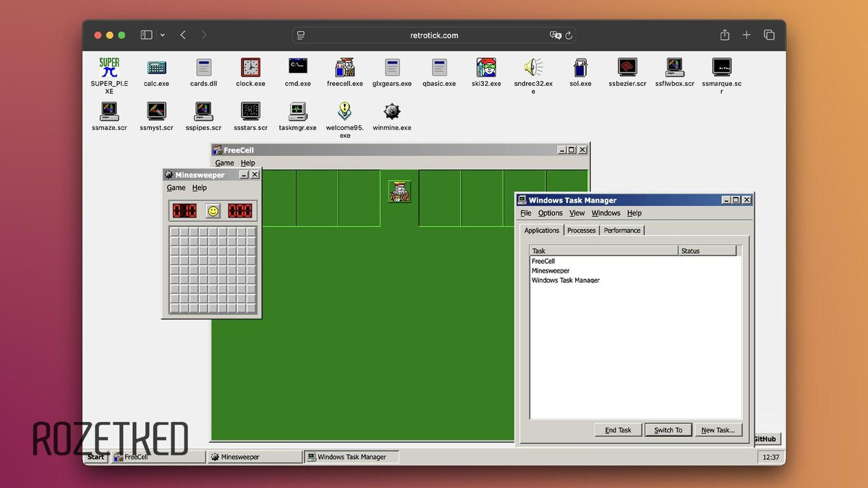Click the Start button on taskbar
The width and height of the screenshot is (868, 488).
[x=96, y=457]
